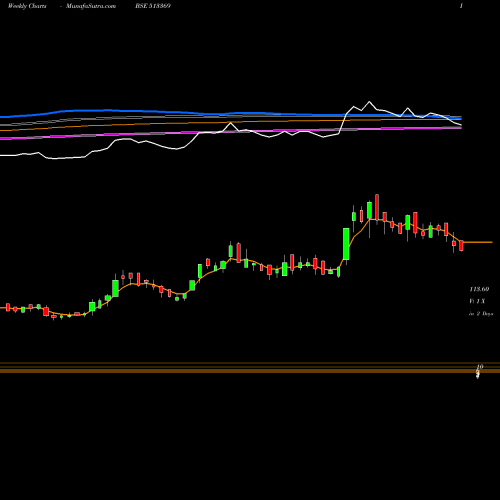Click the tallest green candlestick
The width and height of the screenshot is (500, 500).
tap(346, 244)
